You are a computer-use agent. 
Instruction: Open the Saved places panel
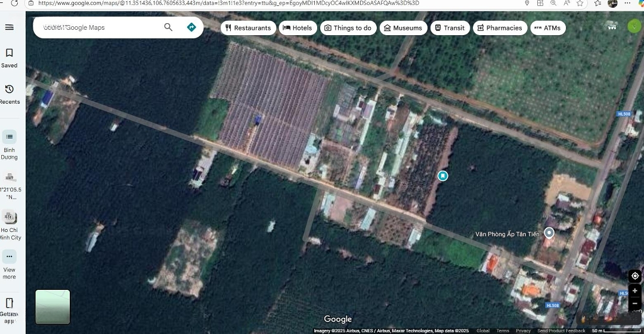pyautogui.click(x=9, y=58)
